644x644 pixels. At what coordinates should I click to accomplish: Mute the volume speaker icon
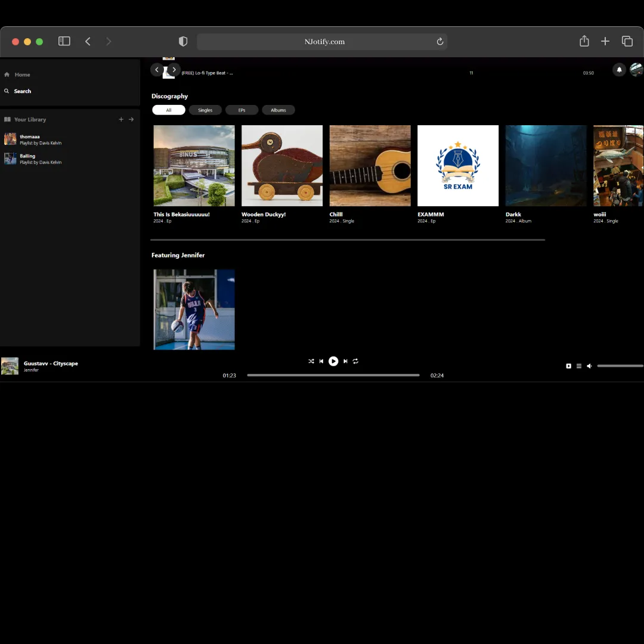(589, 366)
